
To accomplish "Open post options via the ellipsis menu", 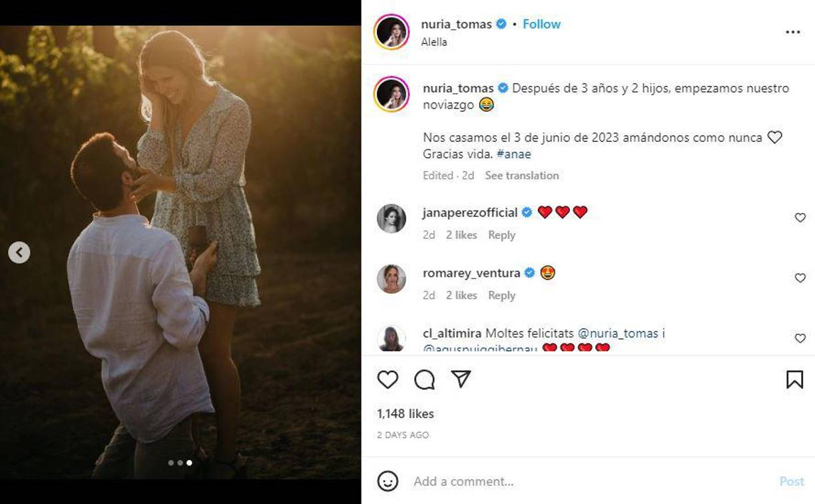I will (x=793, y=31).
